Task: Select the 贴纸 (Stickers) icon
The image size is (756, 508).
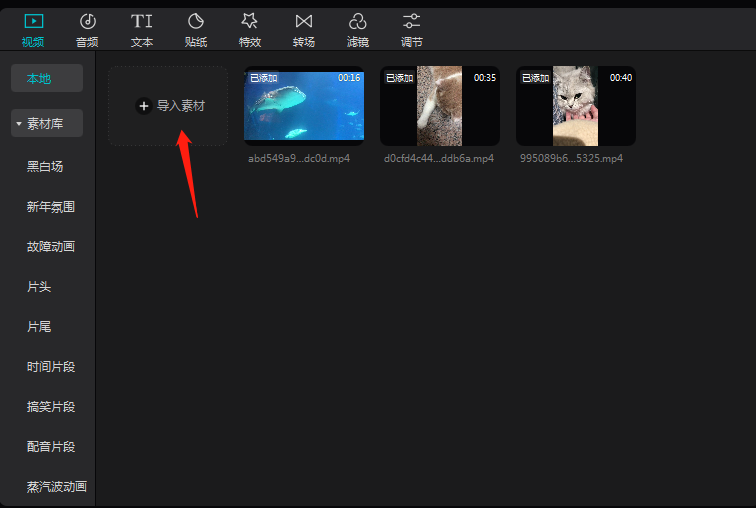Action: [196, 22]
